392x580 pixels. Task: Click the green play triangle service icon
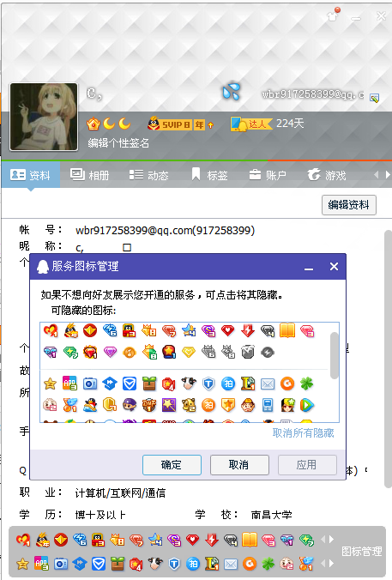[x=306, y=406]
